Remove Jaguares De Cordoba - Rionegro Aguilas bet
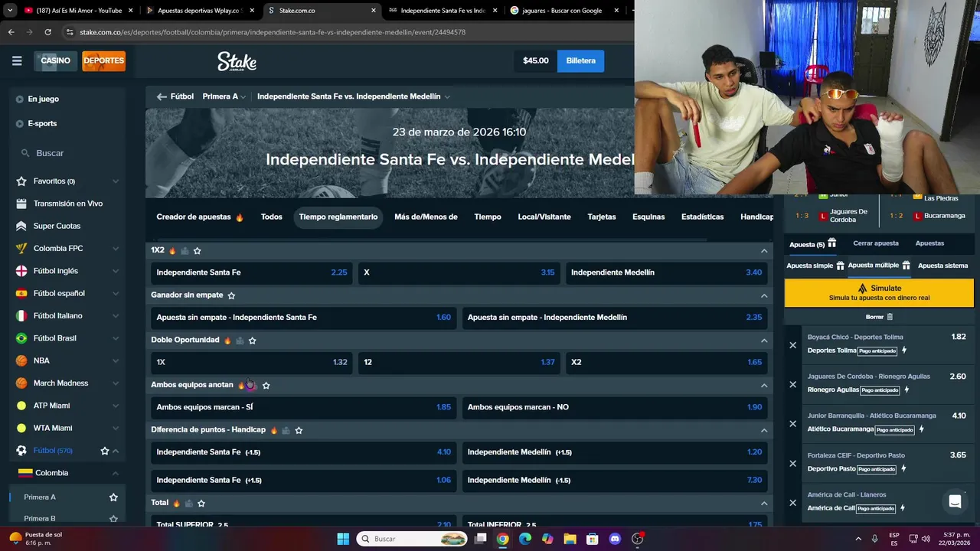 coord(792,384)
